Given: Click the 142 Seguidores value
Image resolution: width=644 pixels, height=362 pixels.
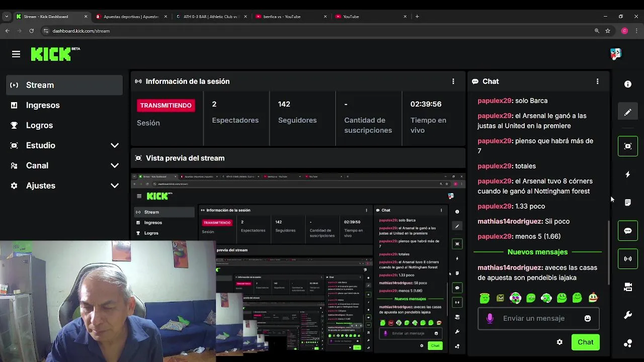Looking at the screenshot, I should pos(284,104).
